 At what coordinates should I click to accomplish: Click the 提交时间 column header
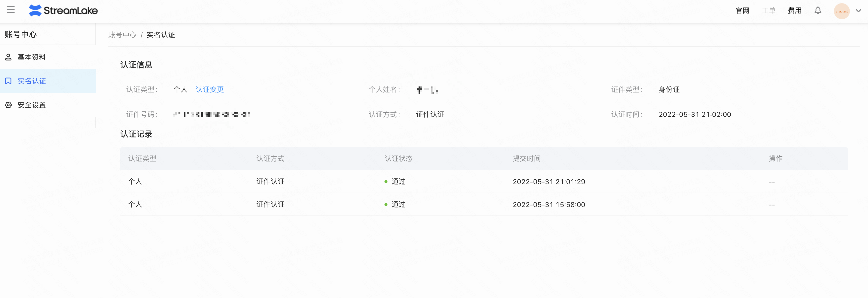(x=527, y=159)
